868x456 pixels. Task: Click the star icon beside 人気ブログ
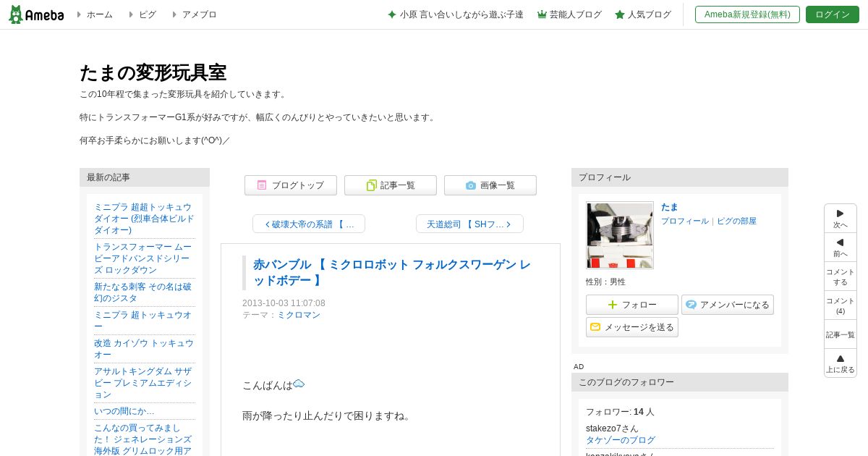point(620,14)
